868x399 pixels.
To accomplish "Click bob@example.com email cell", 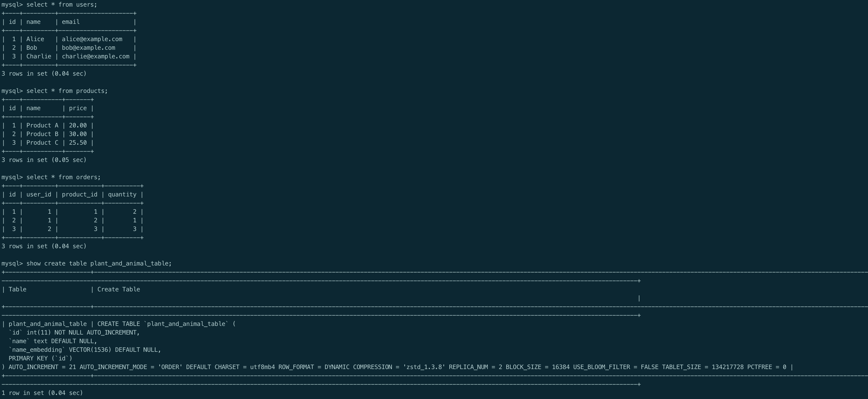I will coord(88,48).
